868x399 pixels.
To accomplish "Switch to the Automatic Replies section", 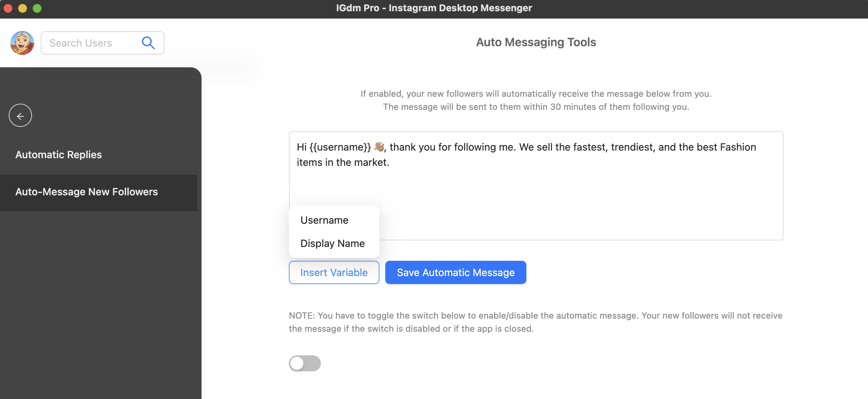I will 59,155.
